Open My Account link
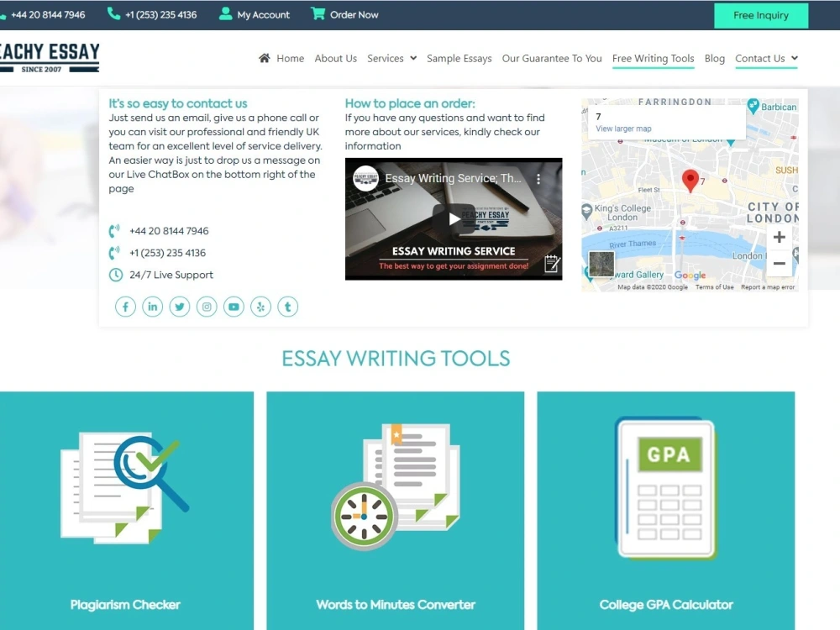The height and width of the screenshot is (630, 840). click(x=264, y=15)
